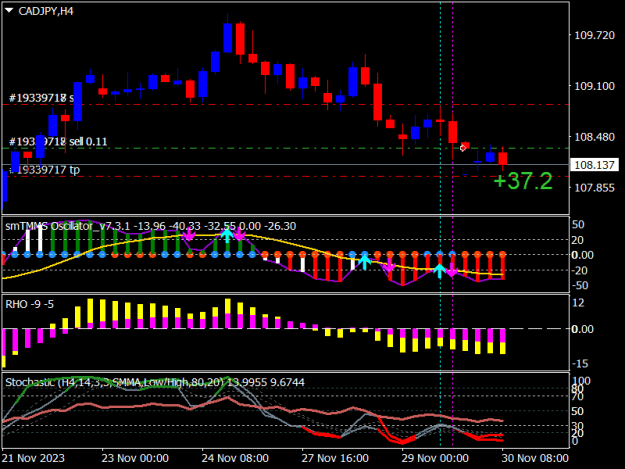The width and height of the screenshot is (625, 469).
Task: Click the 109.720 price scale value
Action: (594, 35)
